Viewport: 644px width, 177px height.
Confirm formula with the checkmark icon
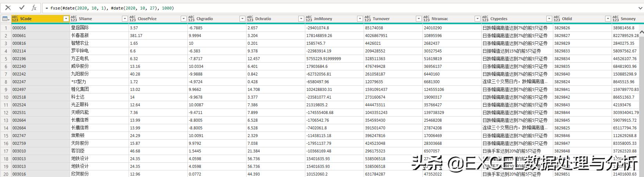pyautogui.click(x=22, y=8)
